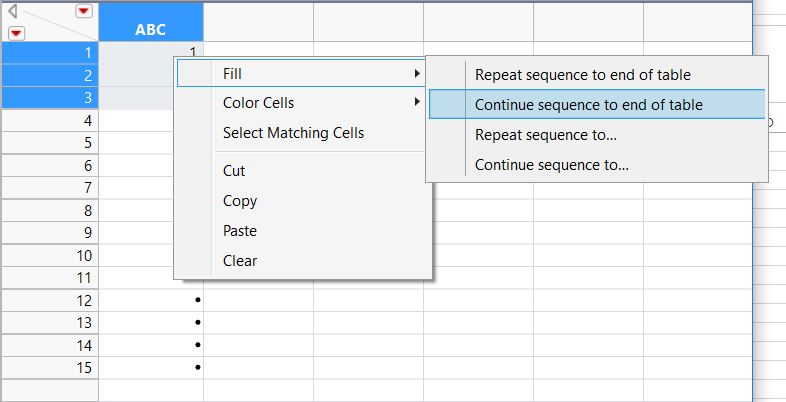Select Continue sequence to end of table
Viewport: 786px width, 402px height.
point(588,104)
